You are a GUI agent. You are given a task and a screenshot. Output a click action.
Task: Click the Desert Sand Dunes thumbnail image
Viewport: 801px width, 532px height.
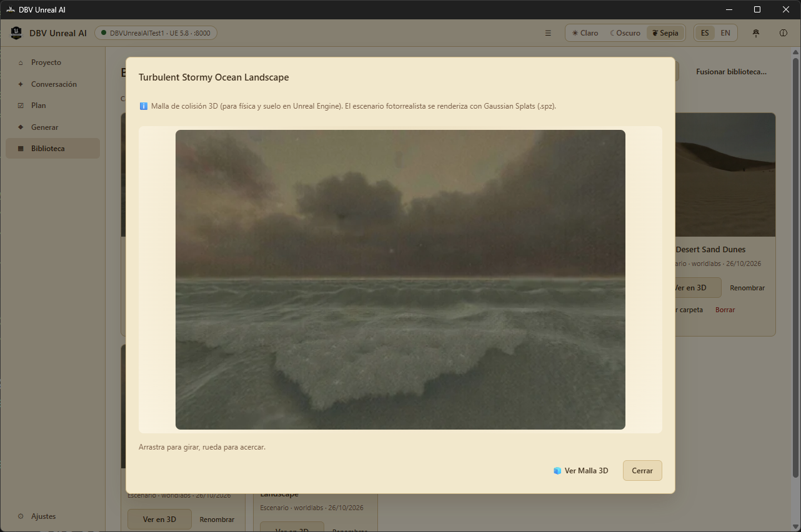point(725,175)
